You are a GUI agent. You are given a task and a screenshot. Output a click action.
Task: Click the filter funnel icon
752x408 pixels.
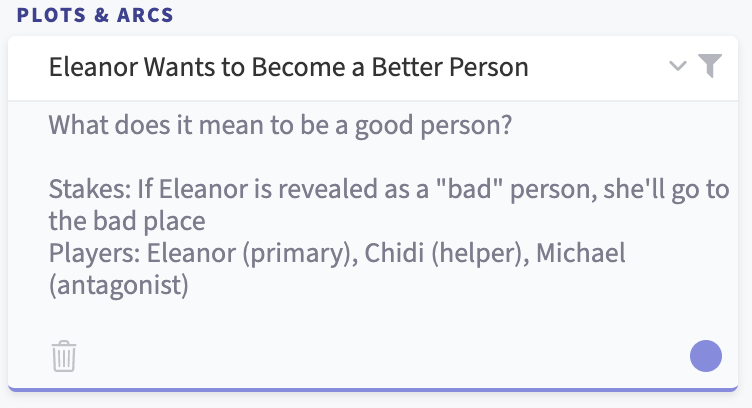click(710, 66)
